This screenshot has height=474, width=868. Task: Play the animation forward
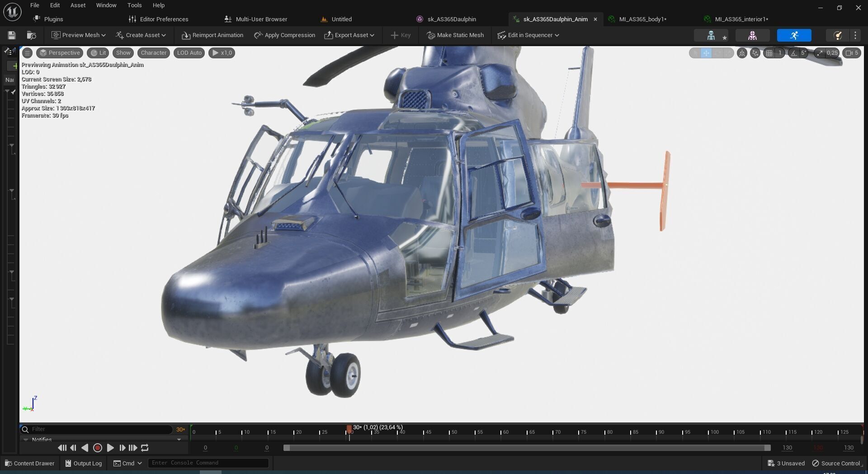click(x=110, y=448)
